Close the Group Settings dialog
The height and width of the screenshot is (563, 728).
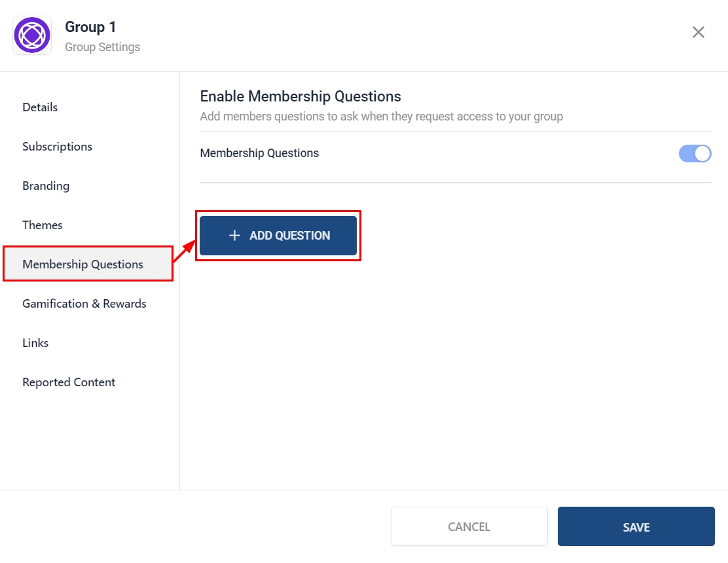coord(699,32)
